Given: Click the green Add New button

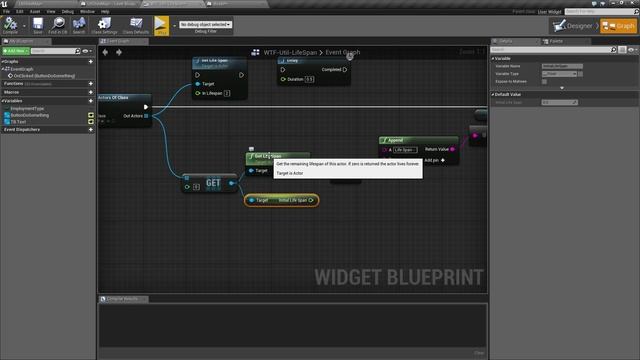Looking at the screenshot, I should point(16,51).
